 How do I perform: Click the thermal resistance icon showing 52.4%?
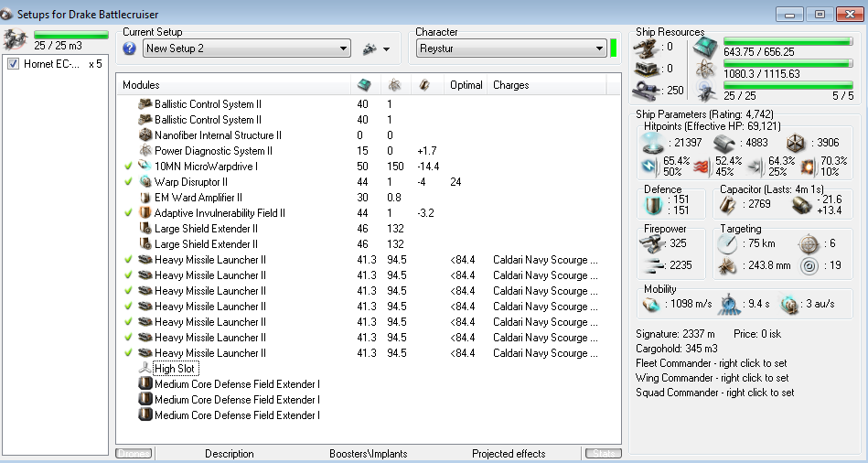(702, 167)
